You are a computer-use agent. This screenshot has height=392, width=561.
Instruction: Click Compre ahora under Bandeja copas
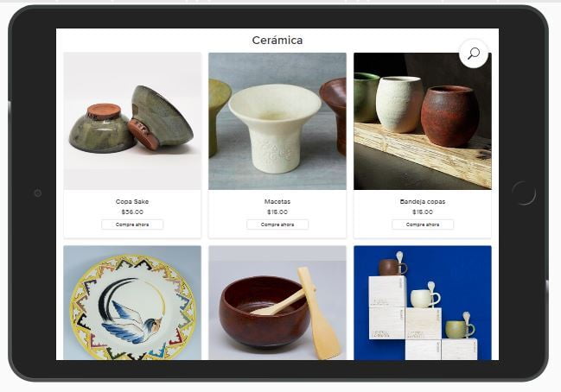click(423, 224)
